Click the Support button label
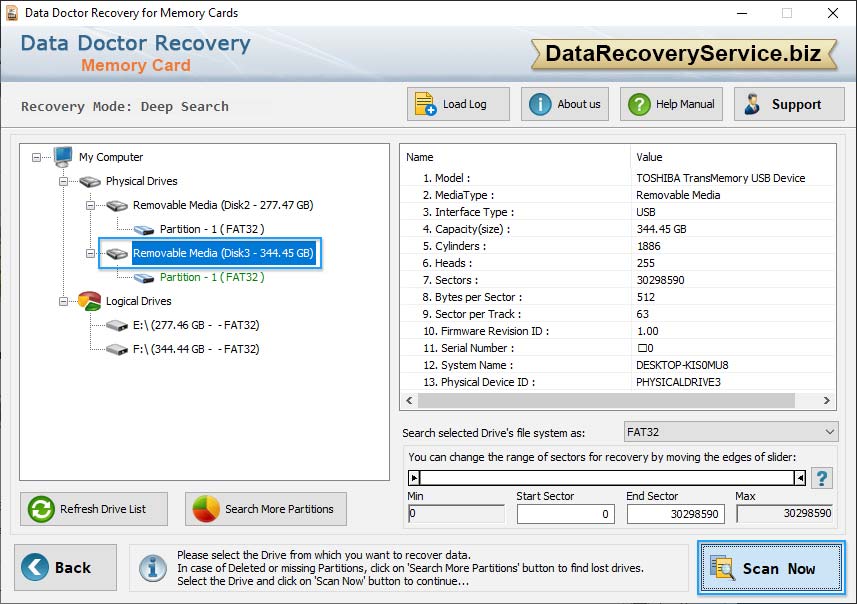The width and height of the screenshot is (857, 604). [796, 104]
